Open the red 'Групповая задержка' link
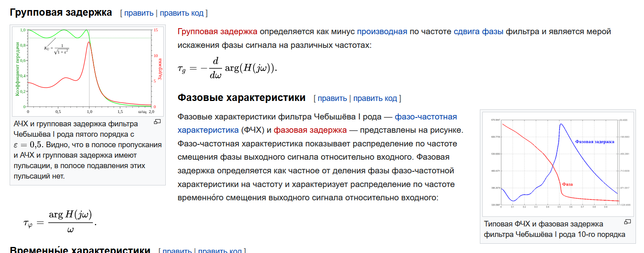Viewport: 644px width, 253px height. click(x=217, y=31)
